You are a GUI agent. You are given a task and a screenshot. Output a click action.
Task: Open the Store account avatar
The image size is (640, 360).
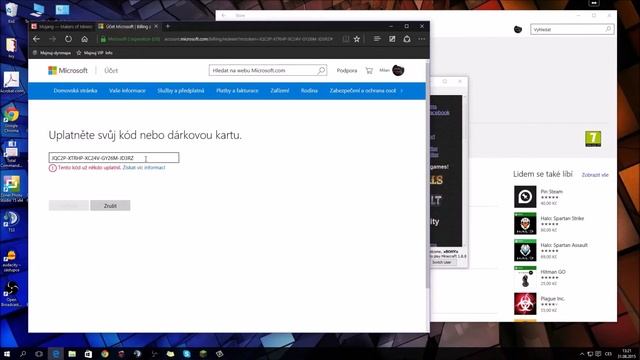click(x=518, y=29)
